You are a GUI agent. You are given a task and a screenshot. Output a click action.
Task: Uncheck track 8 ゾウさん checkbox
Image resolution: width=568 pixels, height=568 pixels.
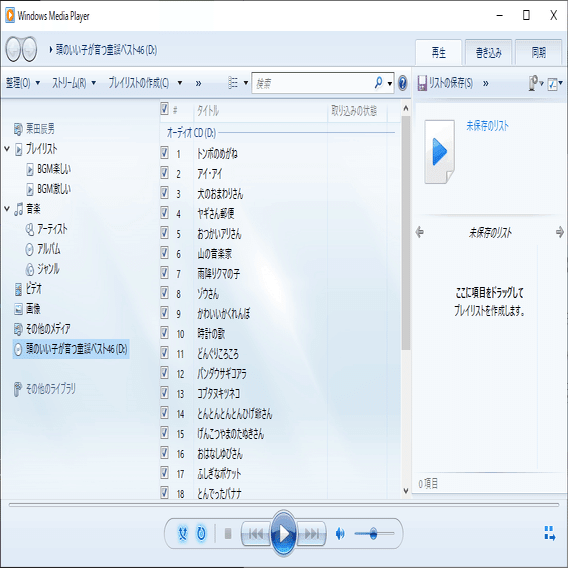tap(164, 293)
